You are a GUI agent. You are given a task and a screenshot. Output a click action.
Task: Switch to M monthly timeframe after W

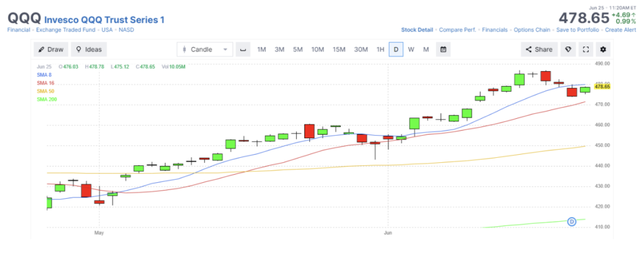tap(426, 49)
